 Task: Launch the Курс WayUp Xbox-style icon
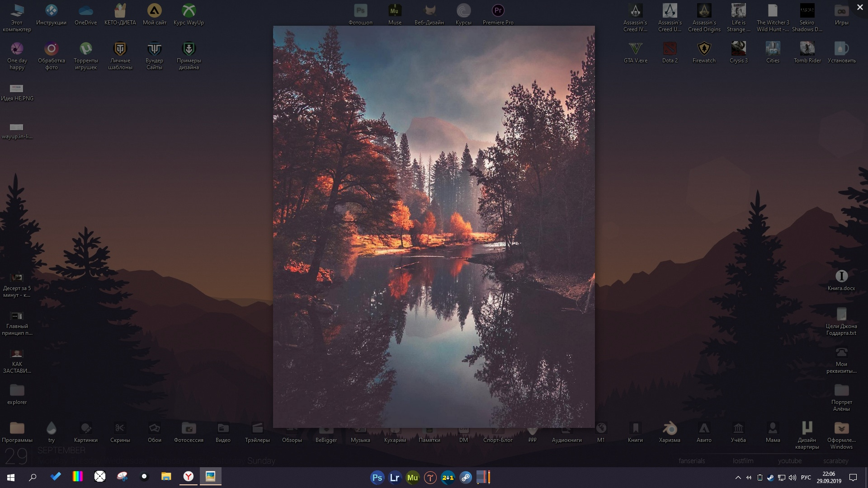pos(189,14)
